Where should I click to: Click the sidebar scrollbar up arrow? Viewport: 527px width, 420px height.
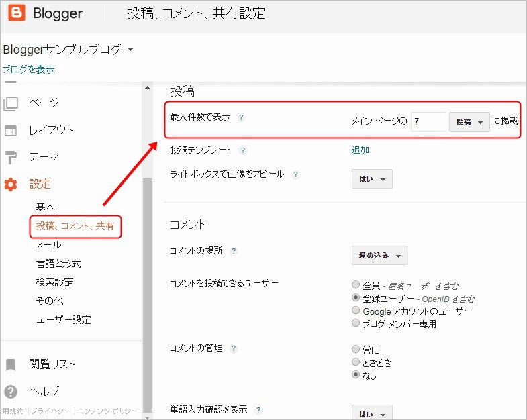(147, 88)
